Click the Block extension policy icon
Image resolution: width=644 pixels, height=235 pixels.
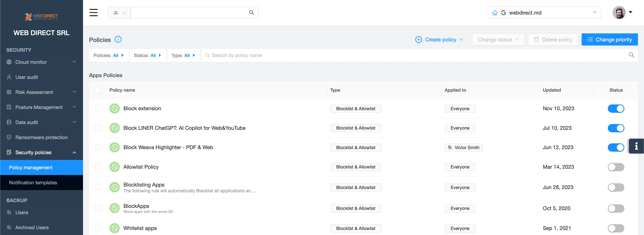pos(114,108)
